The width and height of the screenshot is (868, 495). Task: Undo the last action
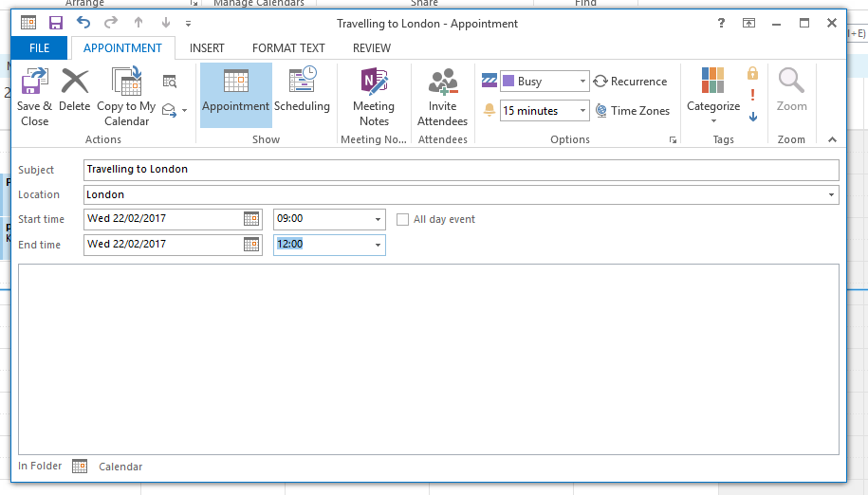pyautogui.click(x=83, y=23)
